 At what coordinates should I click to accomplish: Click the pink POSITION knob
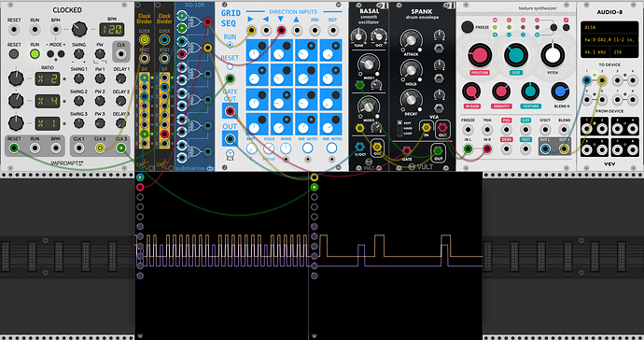[x=480, y=55]
